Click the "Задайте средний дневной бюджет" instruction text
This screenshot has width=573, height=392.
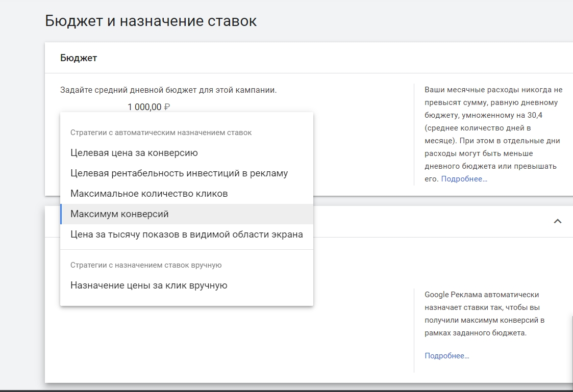168,90
